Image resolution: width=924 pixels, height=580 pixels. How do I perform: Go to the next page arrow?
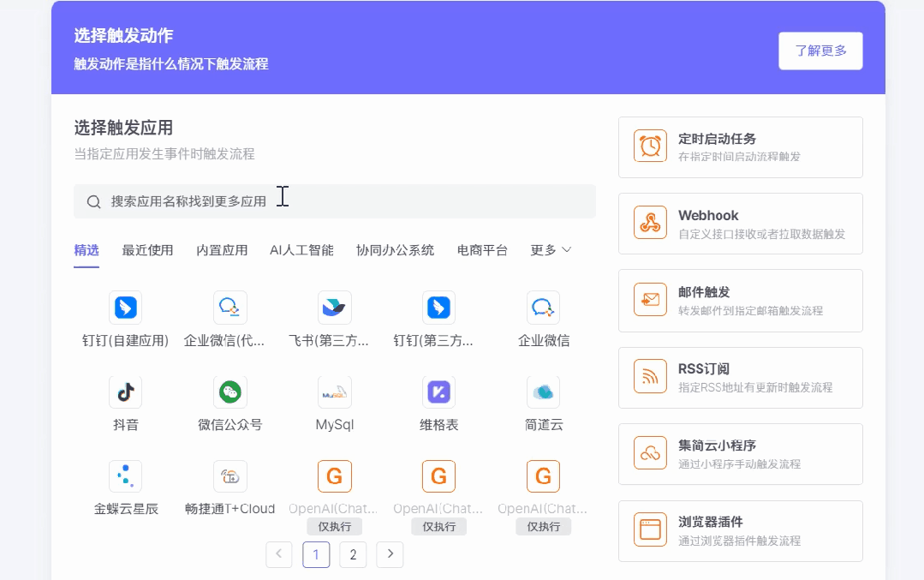click(390, 554)
